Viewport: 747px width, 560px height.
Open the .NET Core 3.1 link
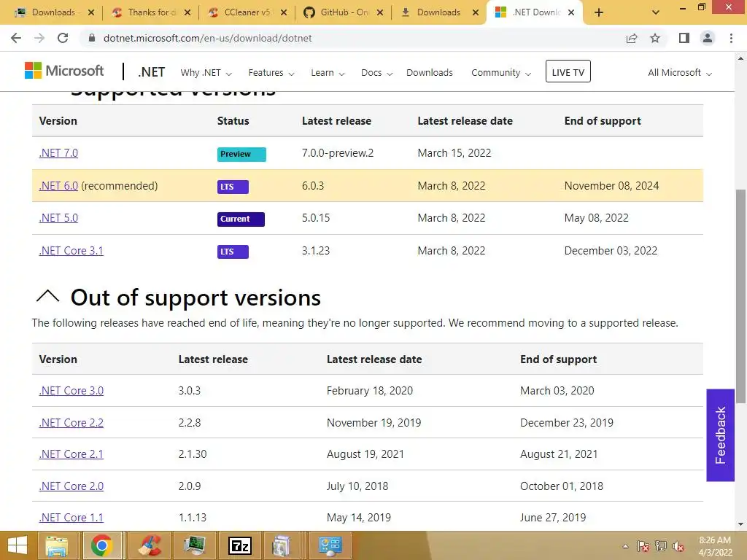(71, 251)
